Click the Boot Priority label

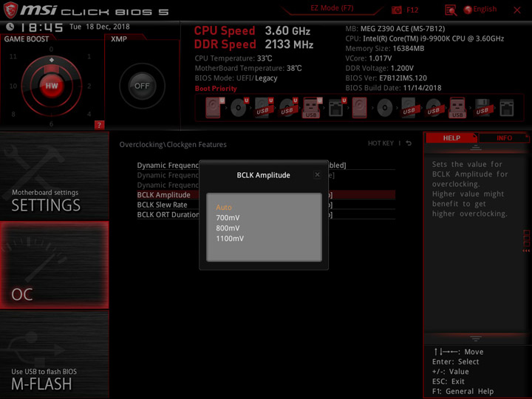(216, 89)
